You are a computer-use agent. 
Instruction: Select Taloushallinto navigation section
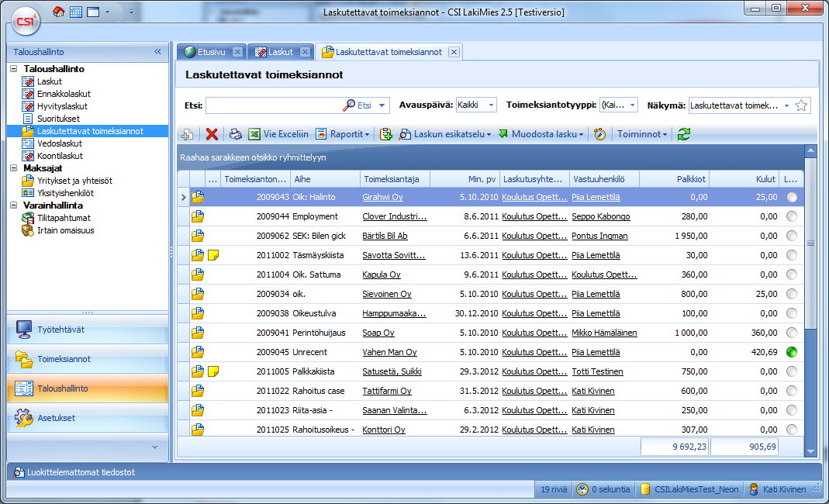(x=88, y=388)
